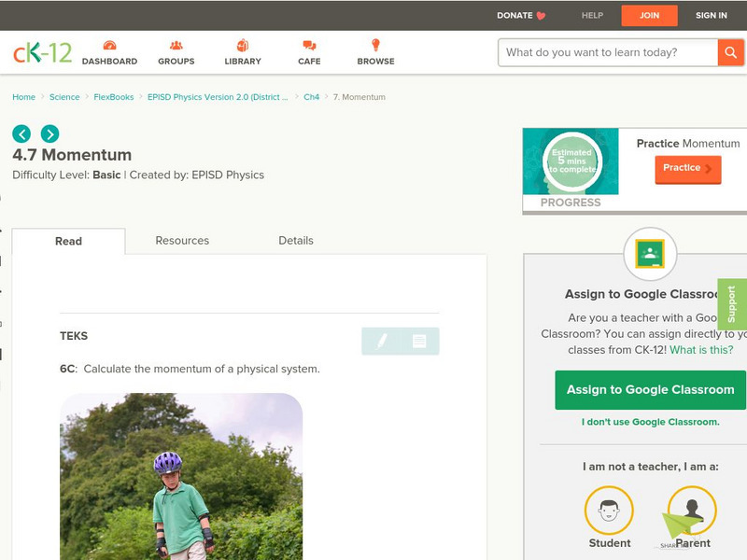Click the Estimated 5 mins progress circle
This screenshot has width=747, height=560.
572,161
